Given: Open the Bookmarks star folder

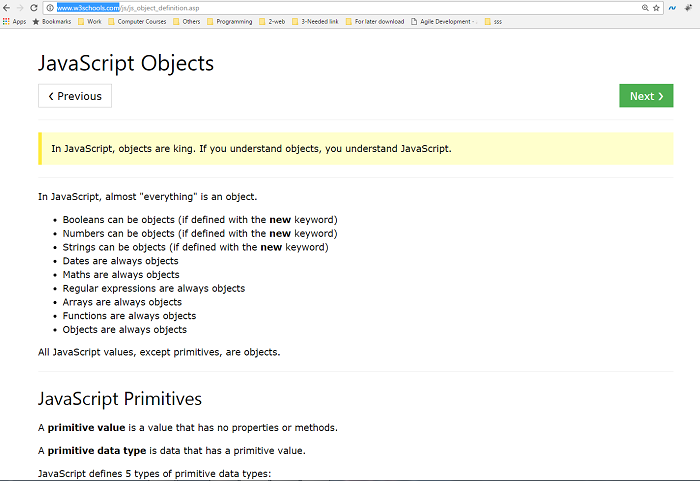Looking at the screenshot, I should coord(52,21).
